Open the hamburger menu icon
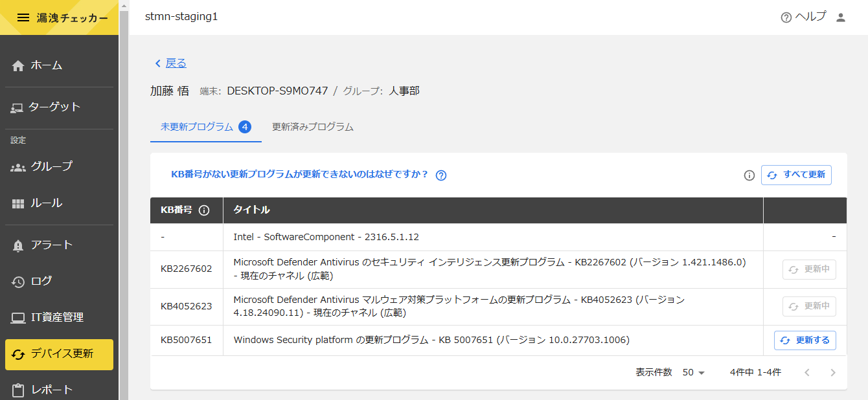The image size is (868, 400). coord(23,18)
